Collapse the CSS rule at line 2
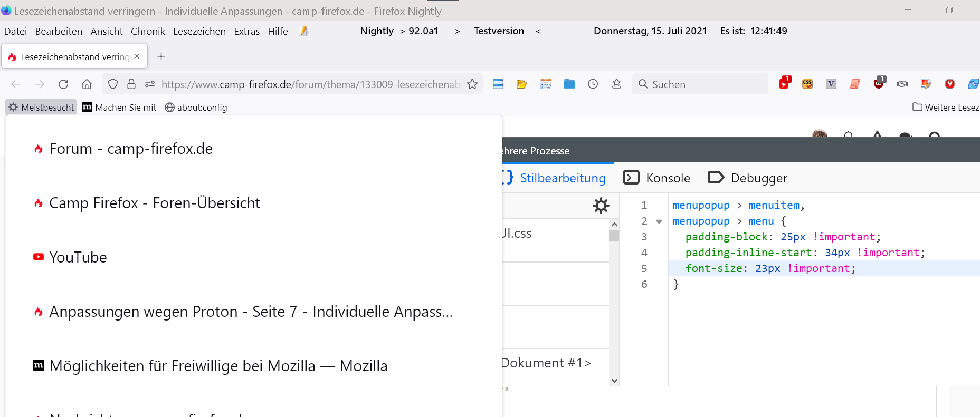The height and width of the screenshot is (417, 980). click(x=659, y=221)
